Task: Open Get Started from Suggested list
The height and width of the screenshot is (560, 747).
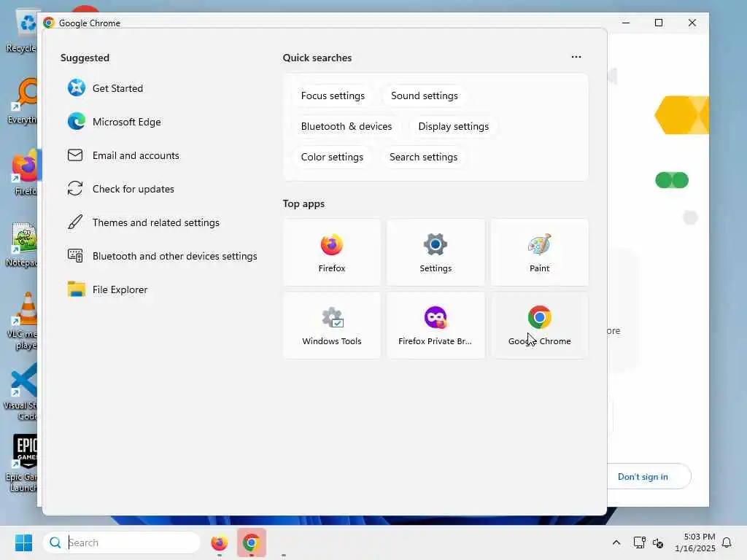Action: (105, 88)
